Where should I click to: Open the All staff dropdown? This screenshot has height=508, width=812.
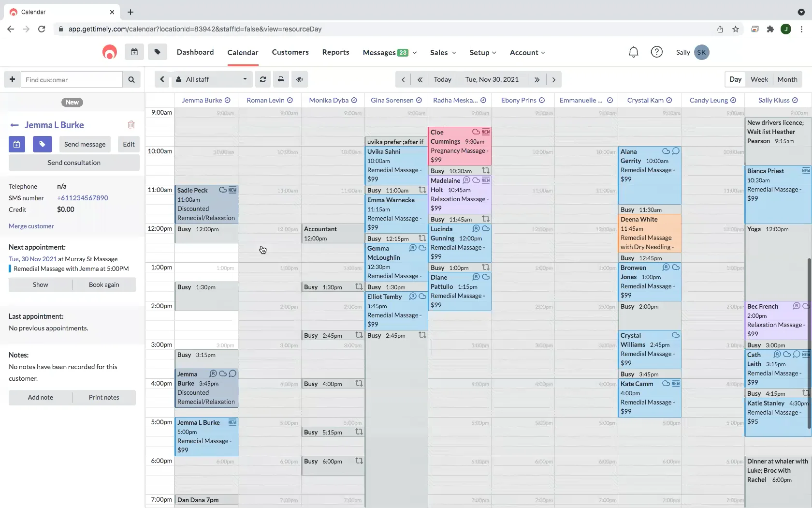tap(212, 79)
